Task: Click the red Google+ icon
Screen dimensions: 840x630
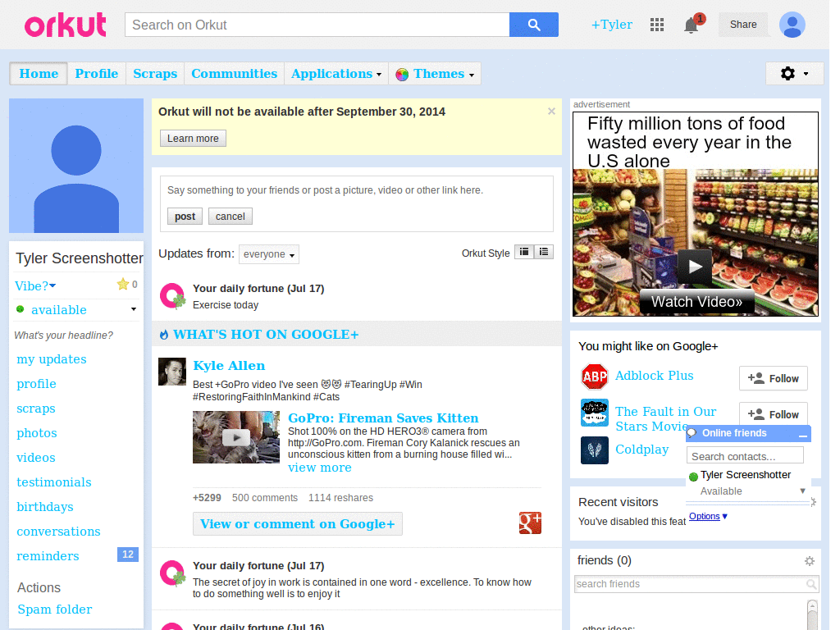Action: point(530,523)
